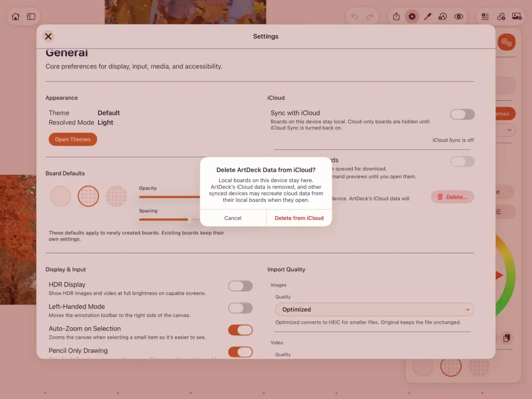
Task: Toggle the sidebar panel icon
Action: pyautogui.click(x=31, y=17)
